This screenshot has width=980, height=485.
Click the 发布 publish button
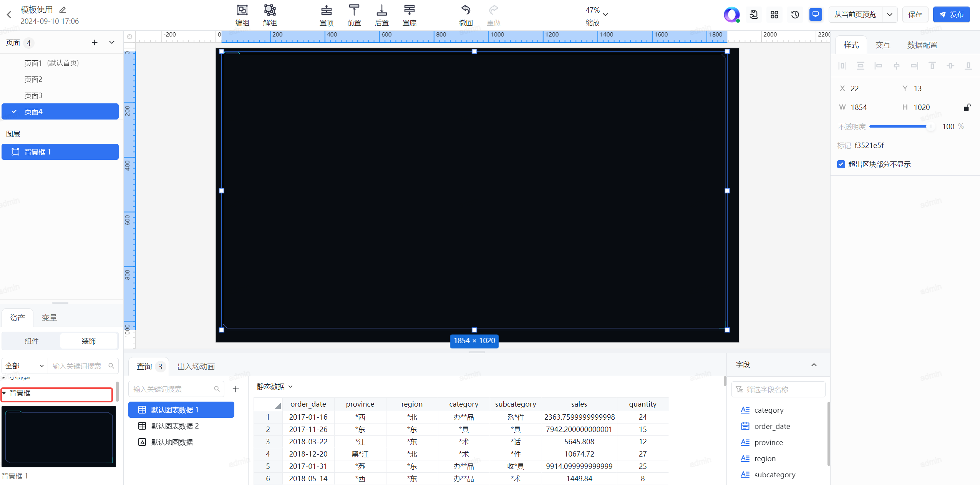pos(951,15)
